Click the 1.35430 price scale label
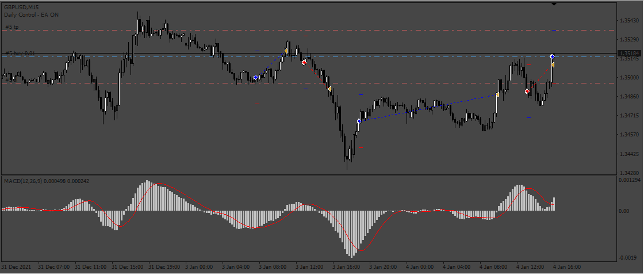The height and width of the screenshot is (274, 644). pyautogui.click(x=629, y=21)
